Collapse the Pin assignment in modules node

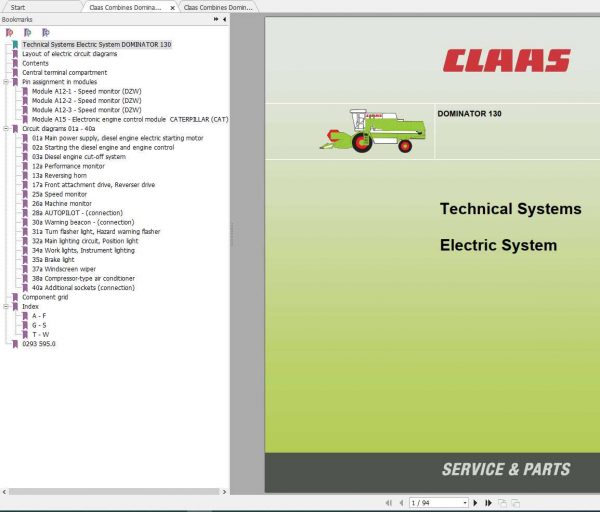pos(6,82)
